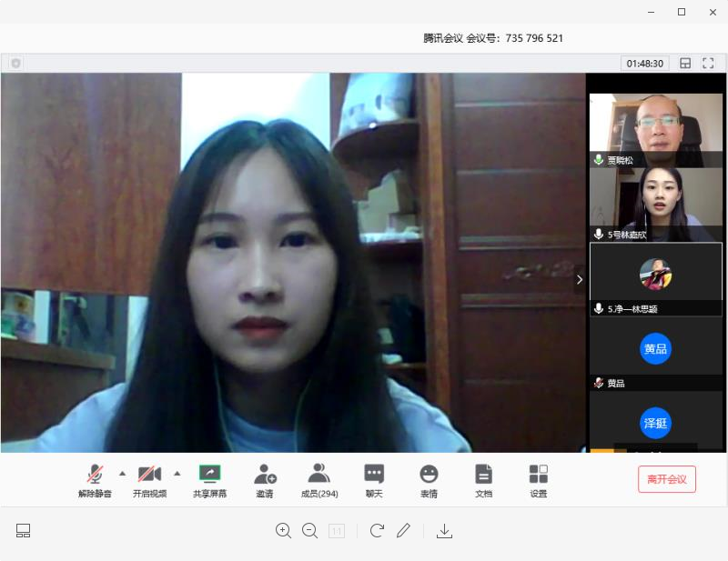The width and height of the screenshot is (728, 561).
Task: Open the 表情 emoji reactions
Action: coord(429,479)
